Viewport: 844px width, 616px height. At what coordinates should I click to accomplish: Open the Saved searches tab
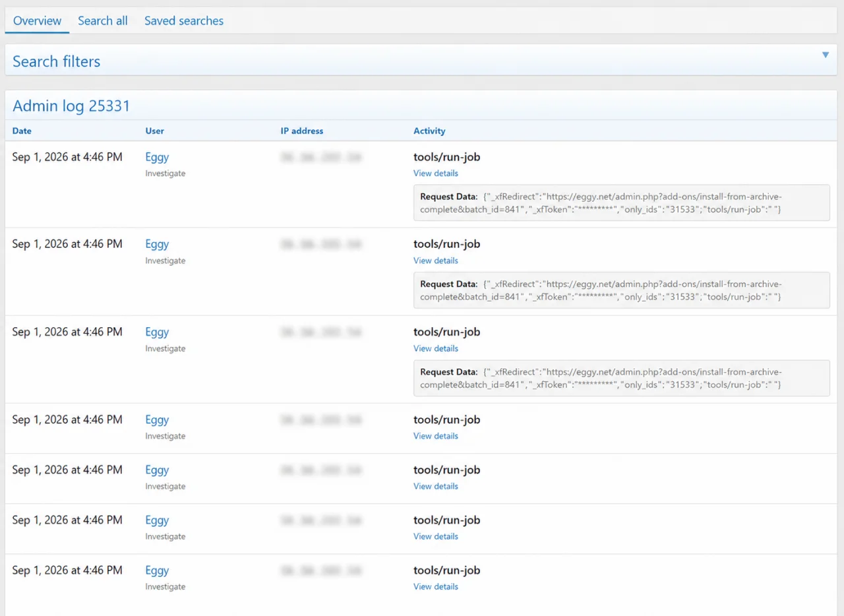pos(184,20)
